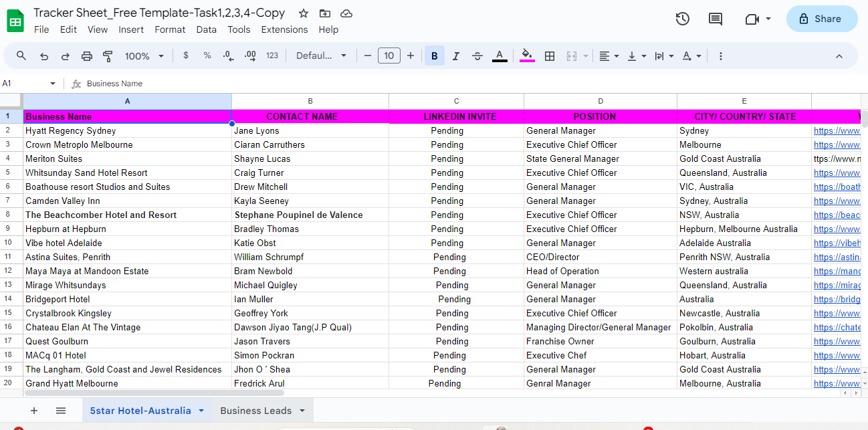Click the merge cells icon
Image resolution: width=868 pixels, height=430 pixels.
coord(572,56)
